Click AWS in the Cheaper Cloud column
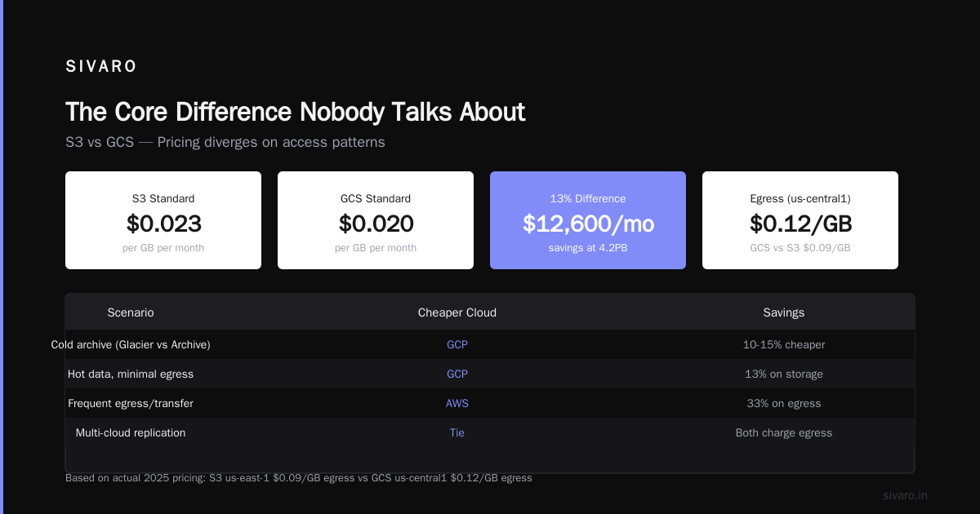 point(457,403)
